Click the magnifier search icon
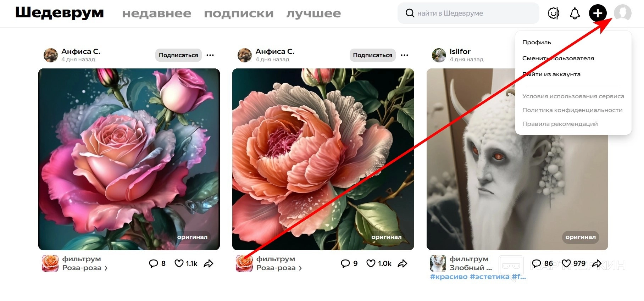The height and width of the screenshot is (301, 644). click(x=410, y=13)
